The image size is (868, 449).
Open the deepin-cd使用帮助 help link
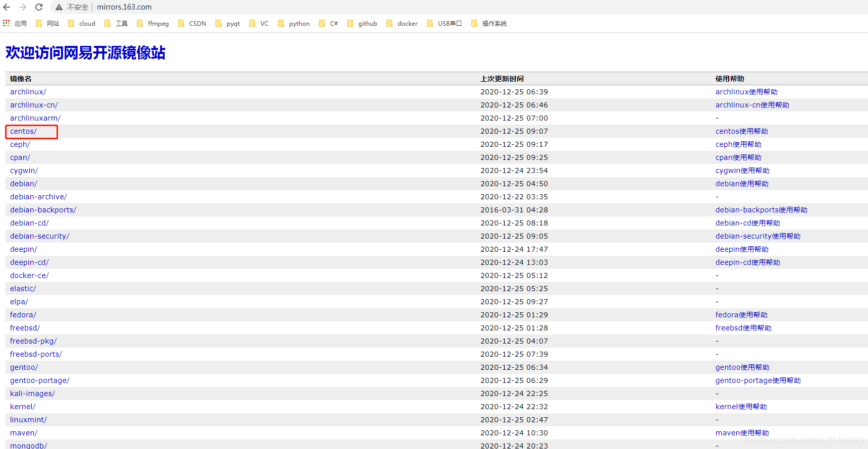click(748, 262)
